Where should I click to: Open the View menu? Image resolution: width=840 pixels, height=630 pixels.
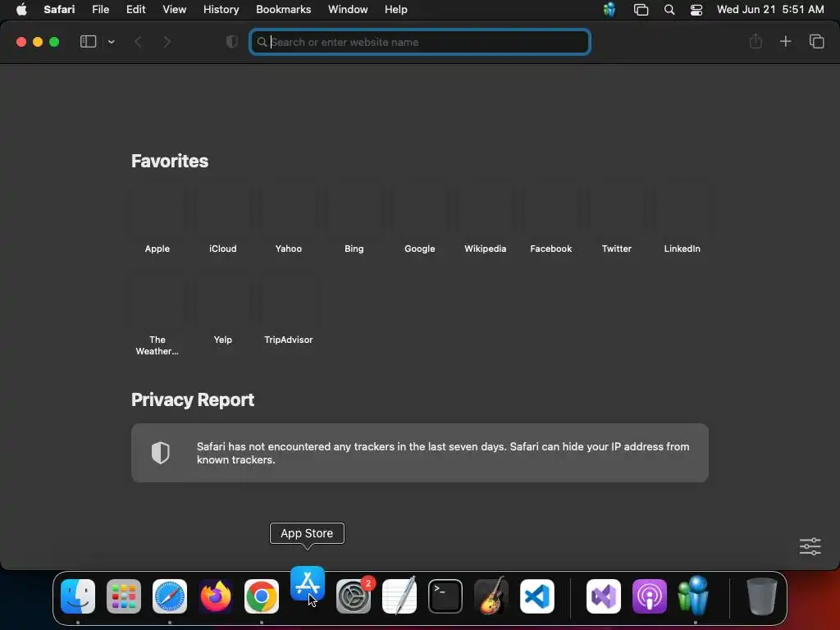click(x=174, y=10)
